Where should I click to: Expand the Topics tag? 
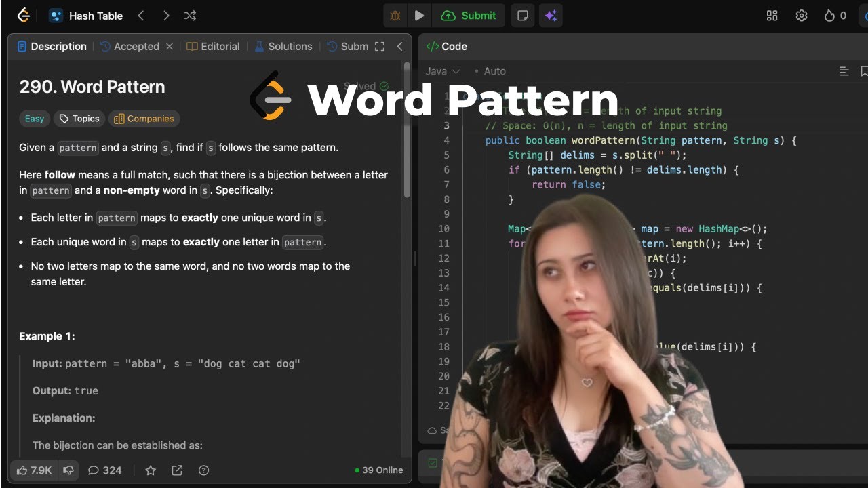(79, 119)
